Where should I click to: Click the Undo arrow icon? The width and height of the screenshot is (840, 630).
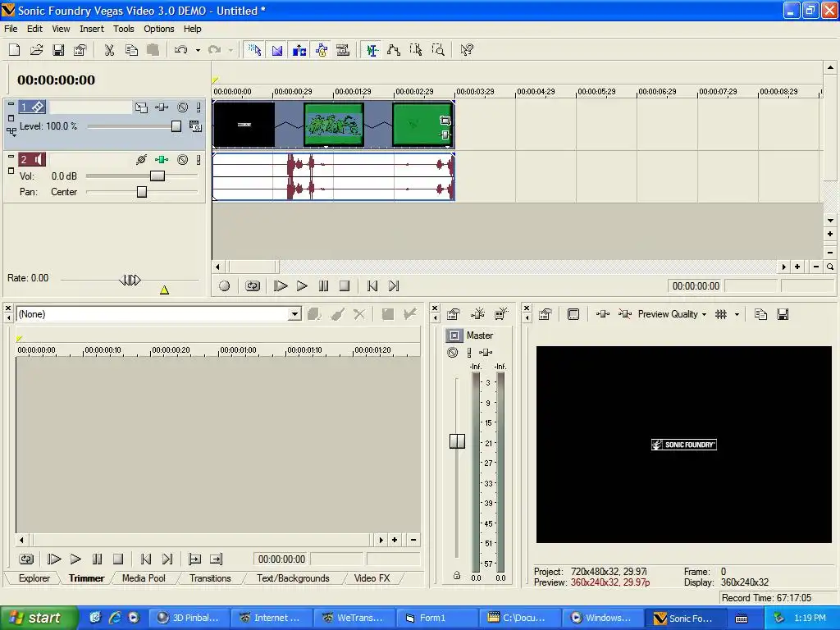181,50
